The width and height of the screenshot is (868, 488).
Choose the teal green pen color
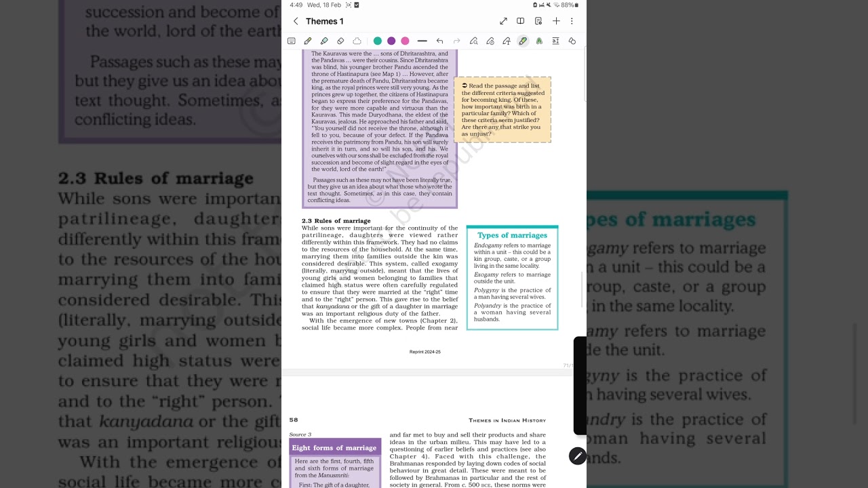(378, 41)
